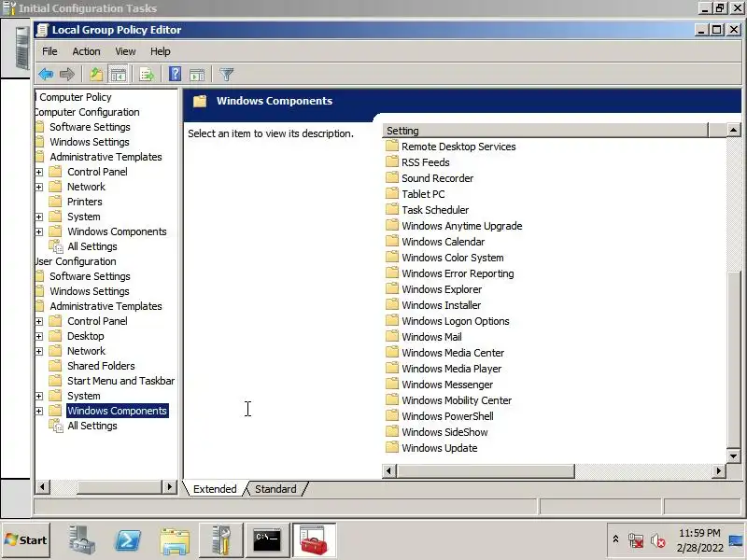Launch Windows PowerShell from the taskbar
The image size is (747, 560).
click(x=128, y=540)
